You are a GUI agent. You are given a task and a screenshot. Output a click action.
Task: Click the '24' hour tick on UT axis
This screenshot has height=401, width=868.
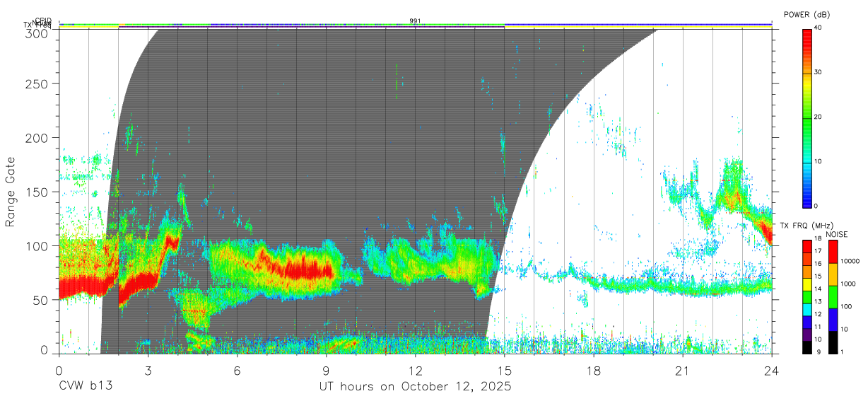click(772, 370)
